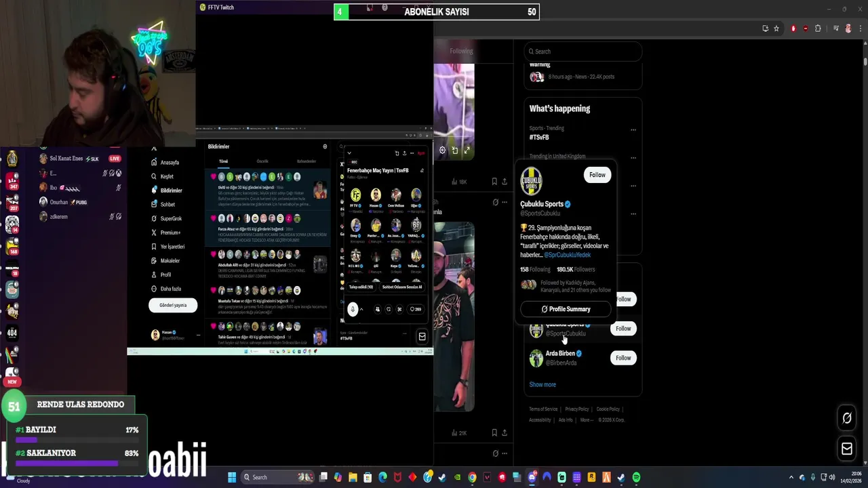Follow Çubuklu Sports from hover card
The width and height of the screenshot is (868, 488).
[x=597, y=175]
